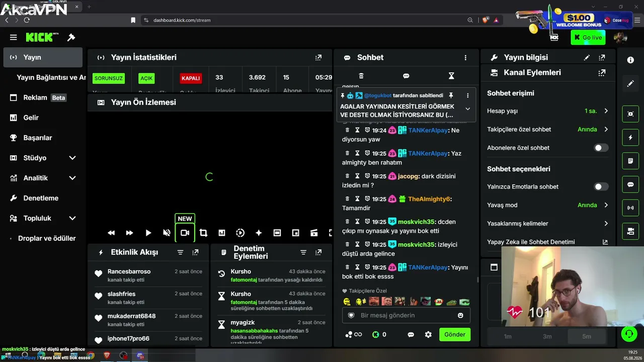Click the NEW camera icon in preview toolbar
644x362 pixels.
[x=185, y=233]
